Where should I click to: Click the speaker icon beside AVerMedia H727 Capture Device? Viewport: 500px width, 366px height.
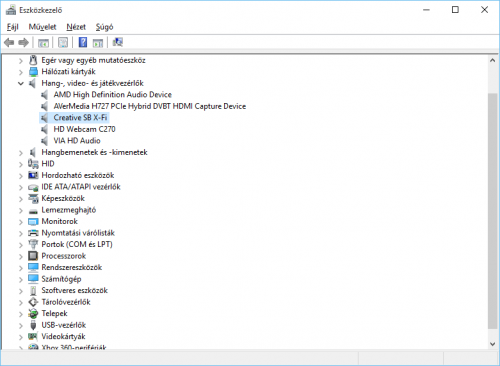[x=44, y=106]
